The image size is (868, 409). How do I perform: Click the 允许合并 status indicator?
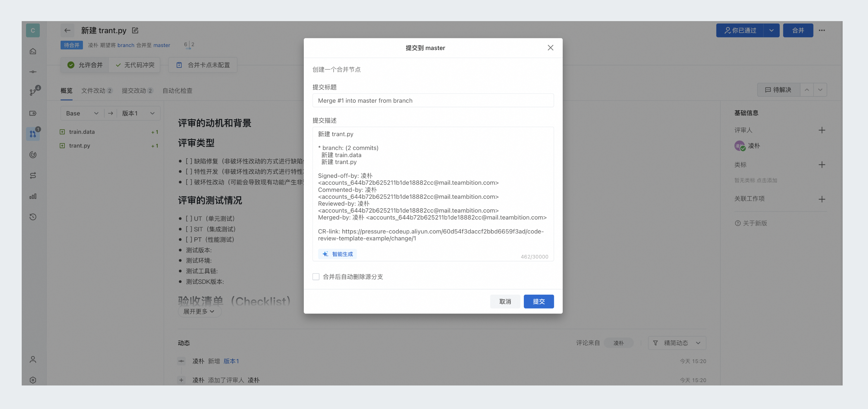85,65
